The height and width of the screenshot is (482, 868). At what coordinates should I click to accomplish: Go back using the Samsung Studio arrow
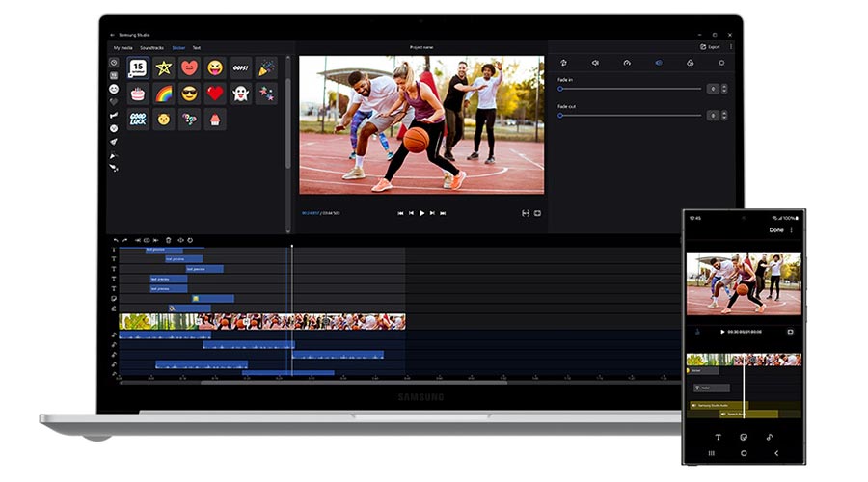coord(113,35)
